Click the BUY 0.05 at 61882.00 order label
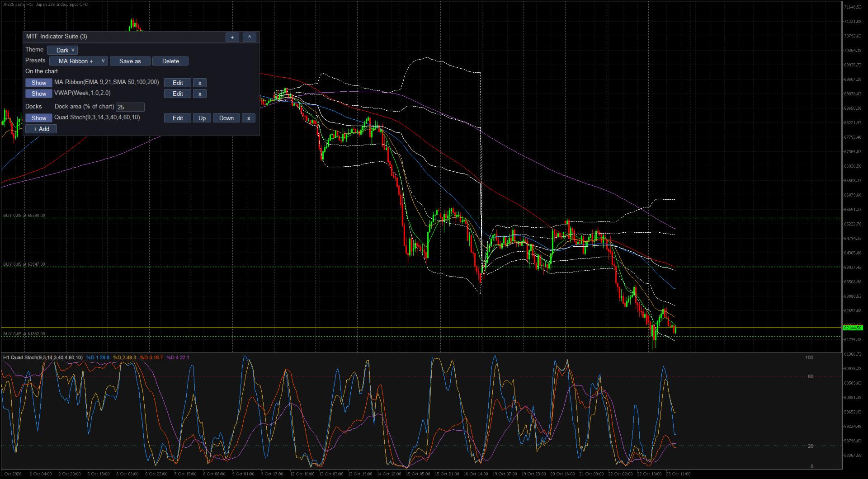Screen dimensions: 868x479 [24, 334]
